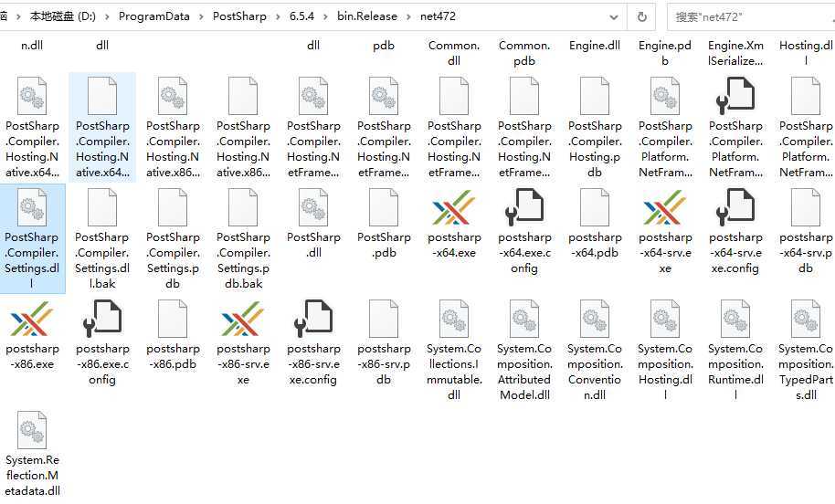The width and height of the screenshot is (835, 504).
Task: Select the postsharp-x86.exe application icon
Action: (x=32, y=319)
